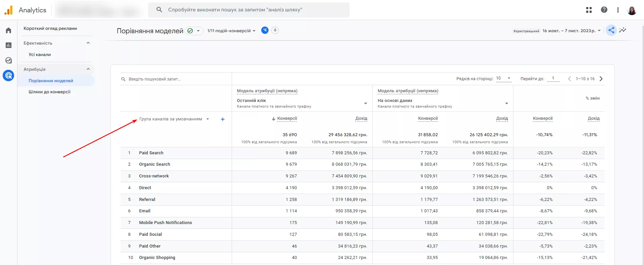This screenshot has height=265, width=644.
Task: Open the Home icon in left rail
Action: point(9,30)
